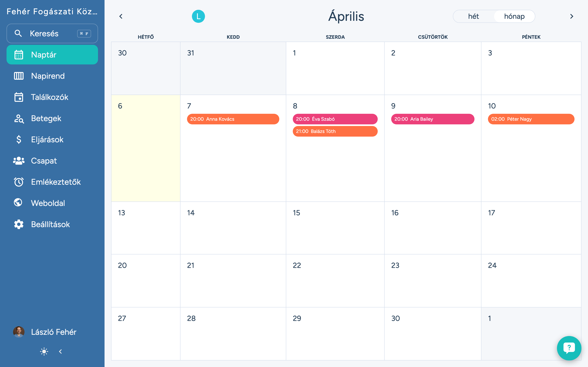Switch calendar to hét view
588x367 pixels.
coord(473,16)
